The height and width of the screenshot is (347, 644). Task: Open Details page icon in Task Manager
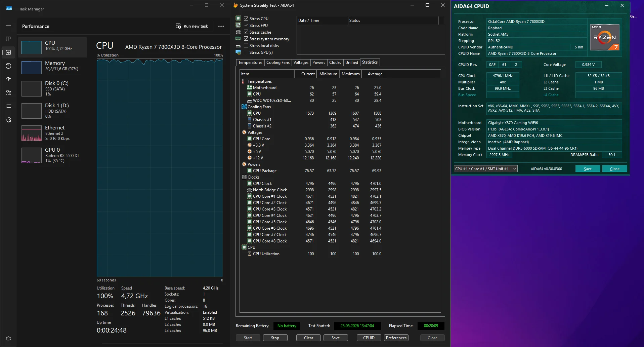[x=8, y=106]
